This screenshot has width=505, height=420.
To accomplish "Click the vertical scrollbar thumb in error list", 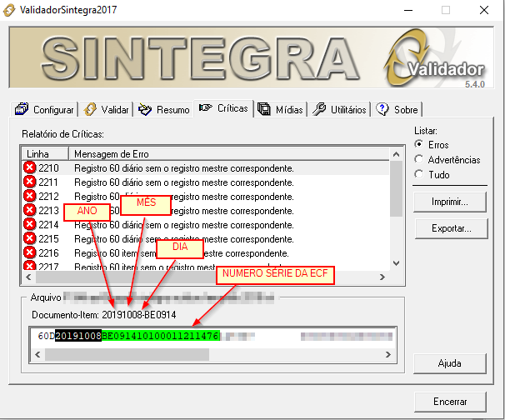I will [396, 188].
